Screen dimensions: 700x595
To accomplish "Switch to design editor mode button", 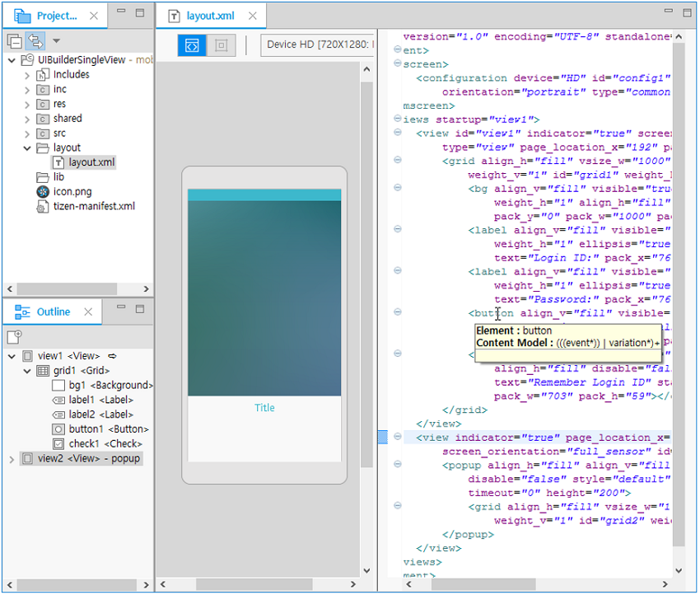I will pyautogui.click(x=221, y=45).
